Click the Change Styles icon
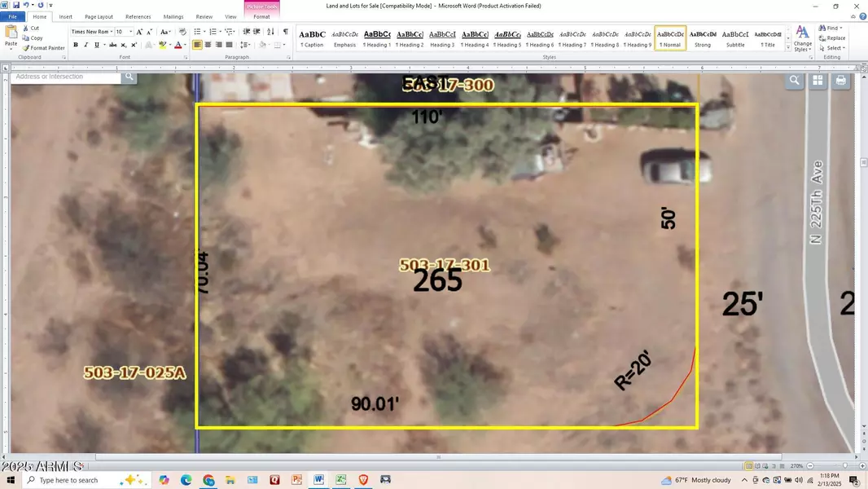868x489 pixels. click(x=802, y=37)
